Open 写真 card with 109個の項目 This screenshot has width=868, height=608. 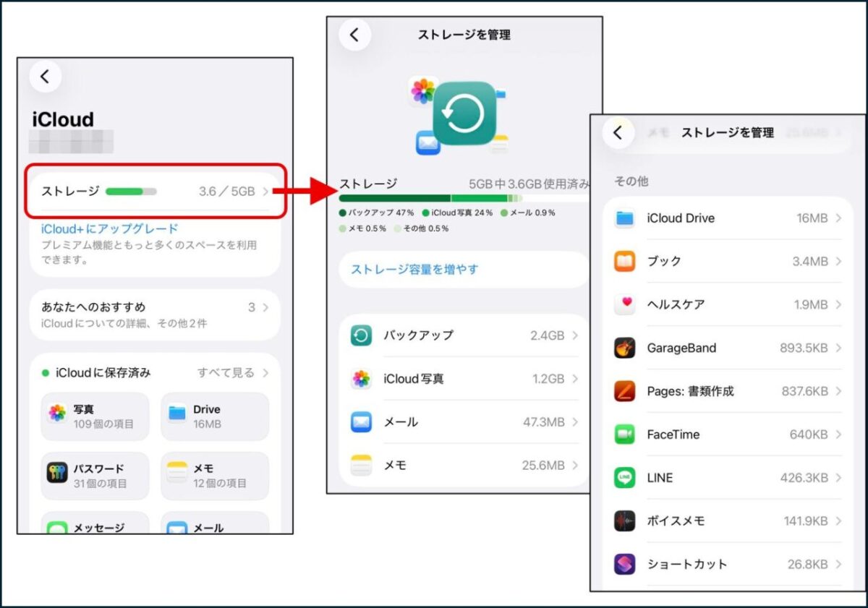[x=95, y=416]
